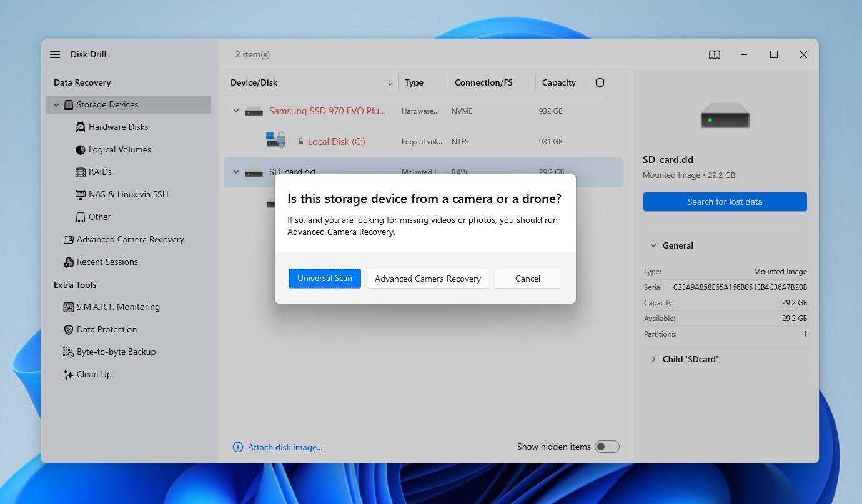The image size is (862, 504).
Task: Click the Other device icon in sidebar
Action: (81, 217)
